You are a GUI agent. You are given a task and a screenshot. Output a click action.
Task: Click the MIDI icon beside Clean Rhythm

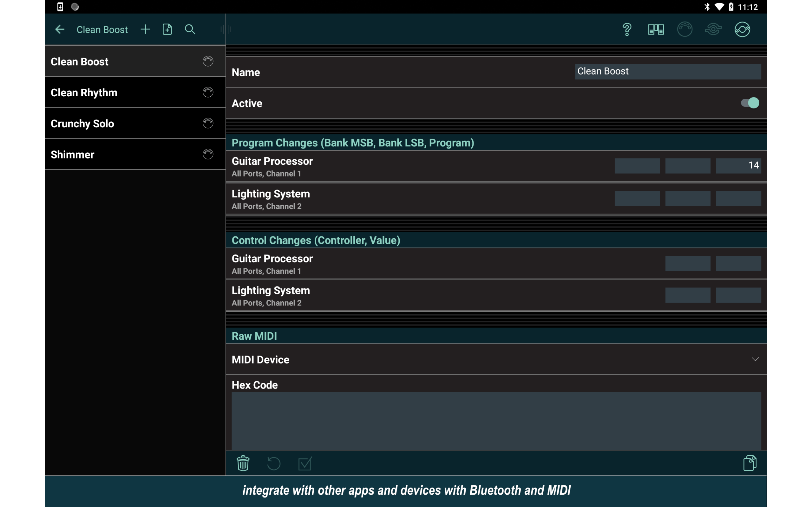[x=208, y=92]
